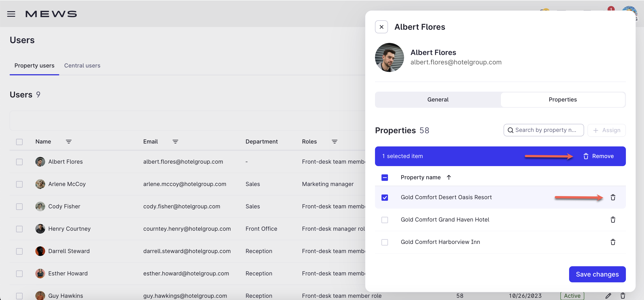
Task: Click the Name column header label
Action: pos(43,142)
